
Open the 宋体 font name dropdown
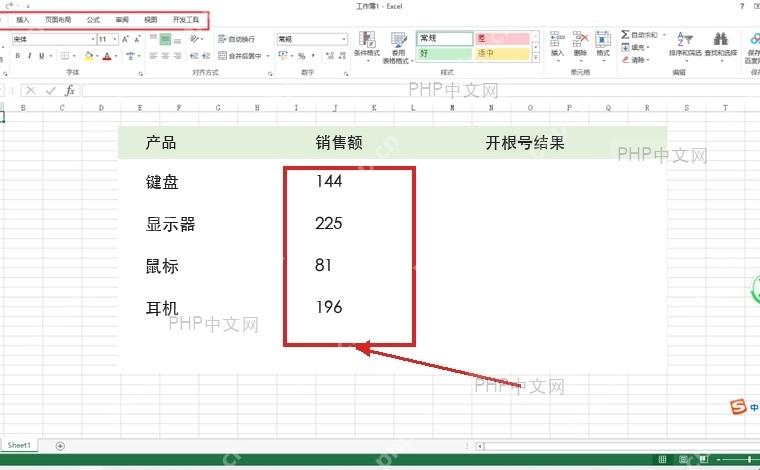[93, 39]
